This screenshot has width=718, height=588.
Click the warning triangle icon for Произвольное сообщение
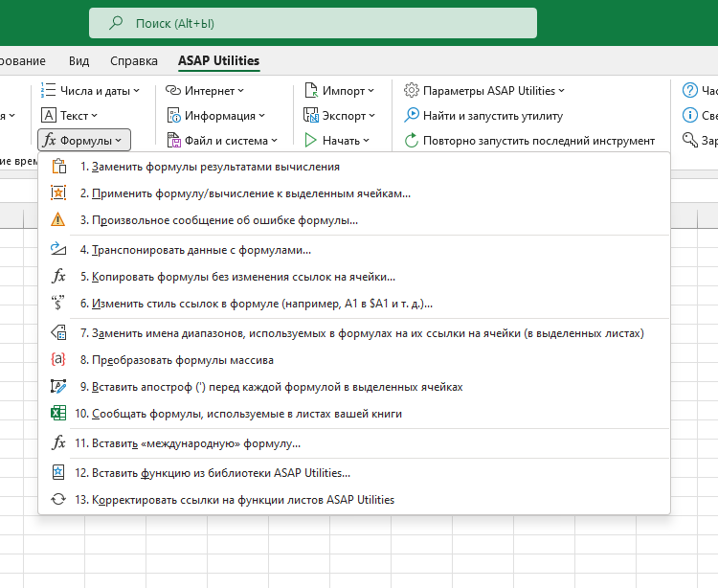[x=57, y=220]
